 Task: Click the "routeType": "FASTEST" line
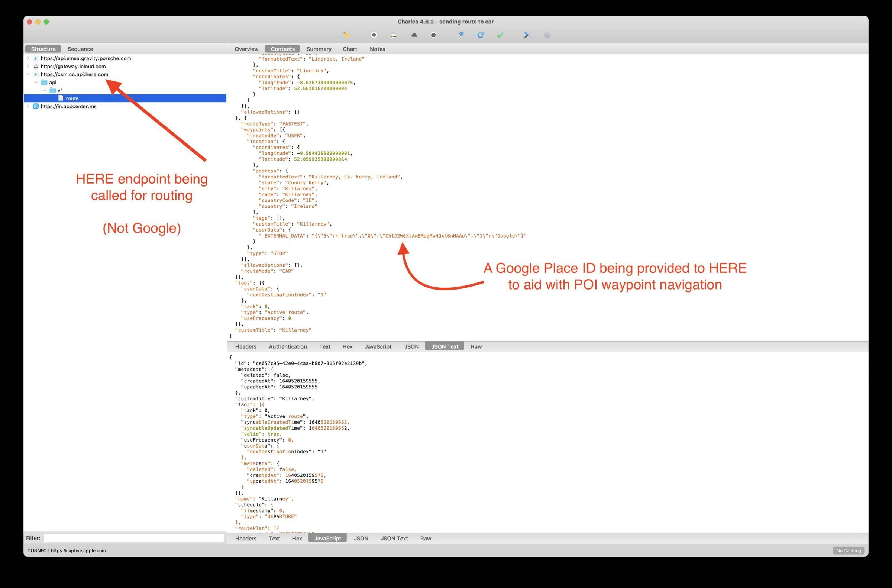coord(274,124)
